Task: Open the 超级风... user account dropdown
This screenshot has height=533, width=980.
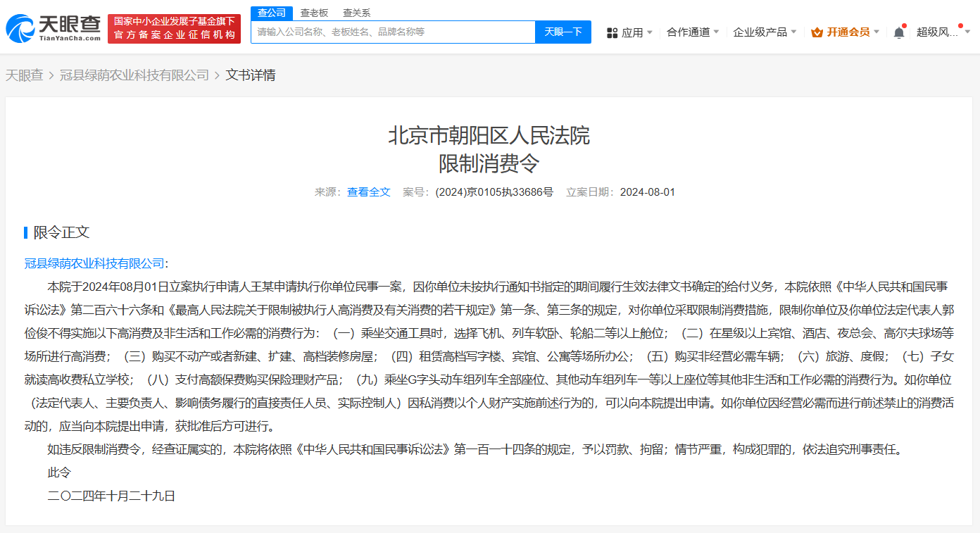Action: point(943,32)
